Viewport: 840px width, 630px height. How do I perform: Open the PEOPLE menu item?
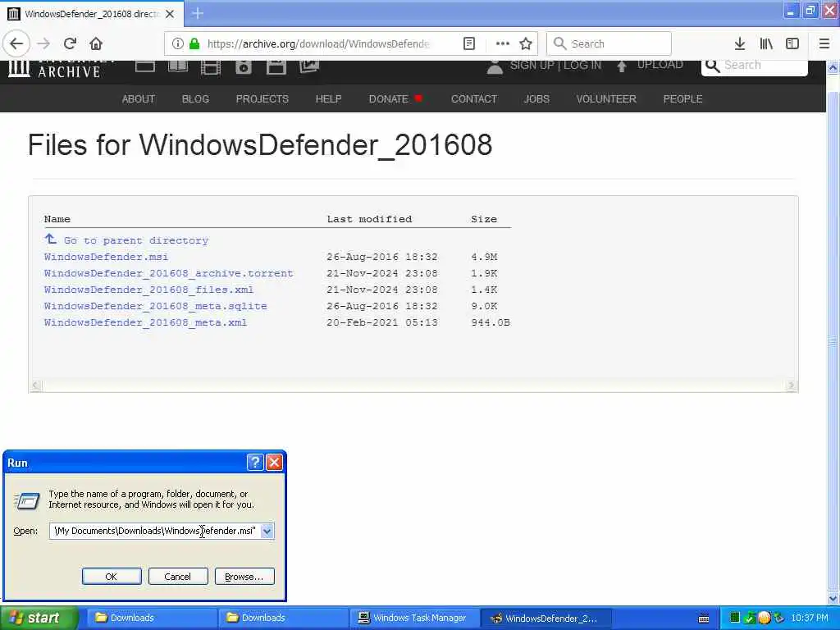tap(682, 99)
